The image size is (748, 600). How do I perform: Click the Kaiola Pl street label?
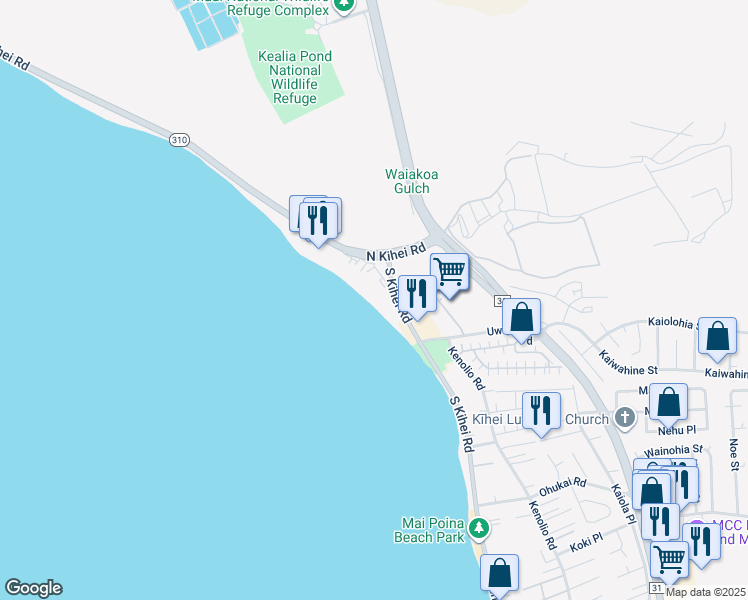[623, 504]
